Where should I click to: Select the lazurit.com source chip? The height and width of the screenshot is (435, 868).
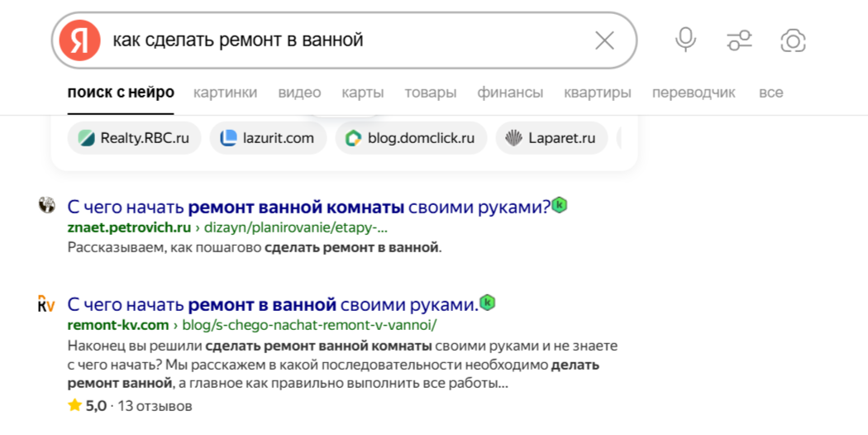[268, 138]
